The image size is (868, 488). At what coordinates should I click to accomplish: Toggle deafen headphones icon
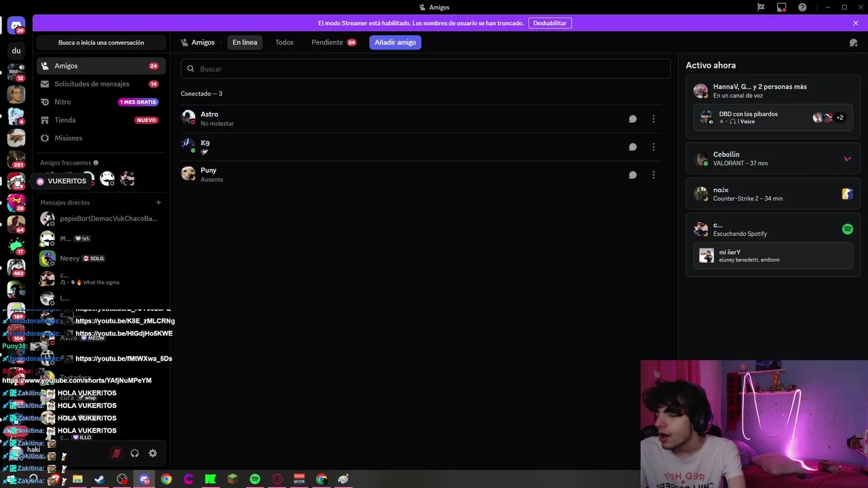tap(134, 453)
